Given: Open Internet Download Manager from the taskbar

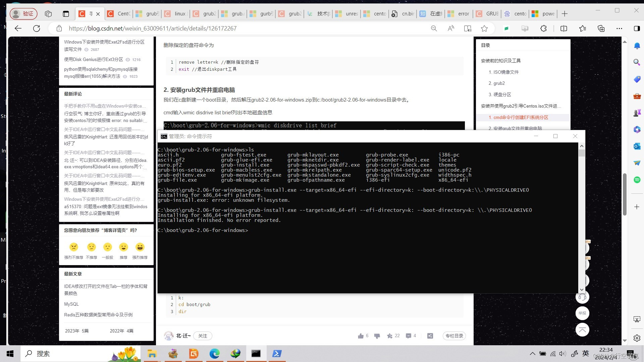Looking at the screenshot, I should tap(235, 354).
